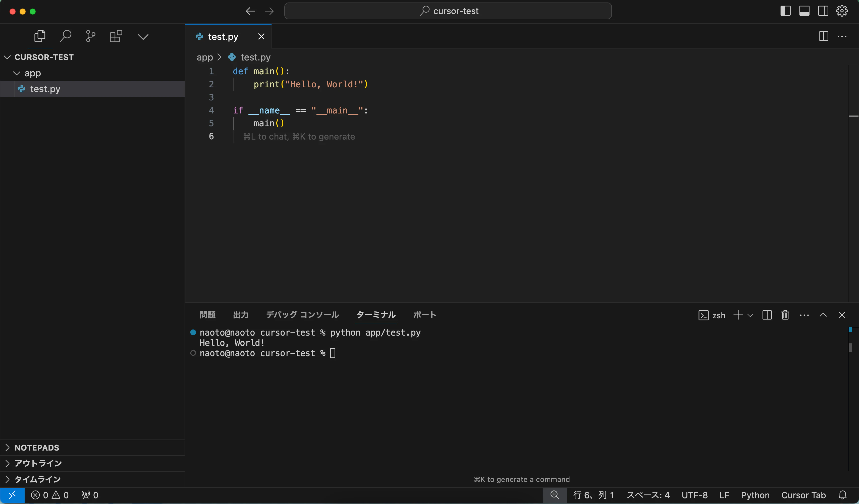Collapse the CURSOR-TEST explorer section

92,57
